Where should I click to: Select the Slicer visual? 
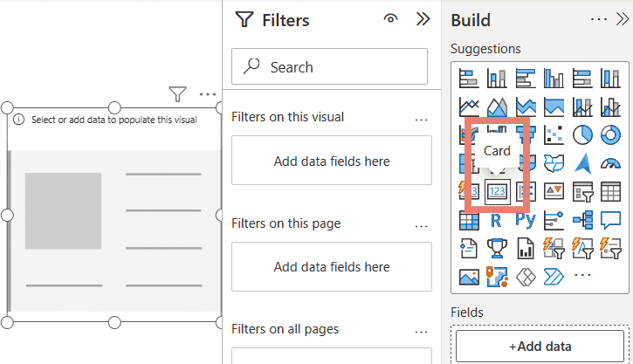(582, 191)
